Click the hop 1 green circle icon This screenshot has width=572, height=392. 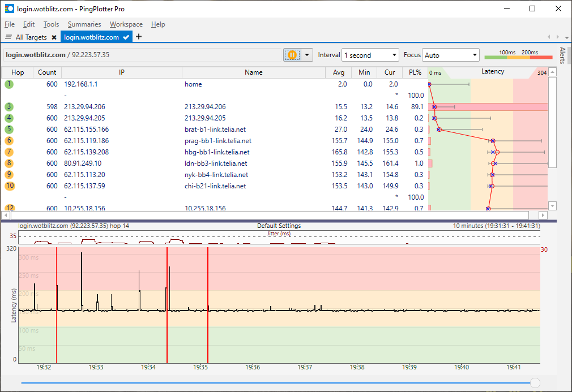click(9, 84)
